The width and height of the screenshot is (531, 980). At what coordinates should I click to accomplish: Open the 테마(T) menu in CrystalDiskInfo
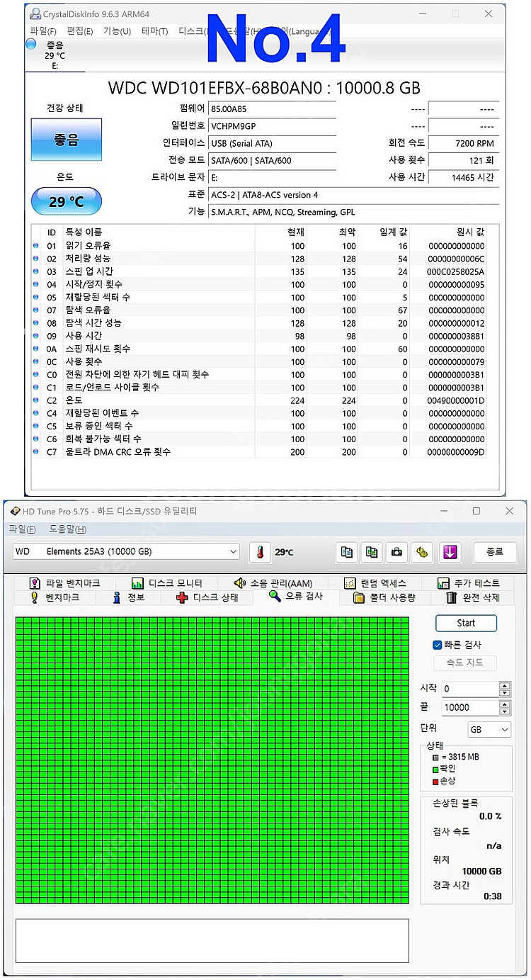click(x=154, y=31)
